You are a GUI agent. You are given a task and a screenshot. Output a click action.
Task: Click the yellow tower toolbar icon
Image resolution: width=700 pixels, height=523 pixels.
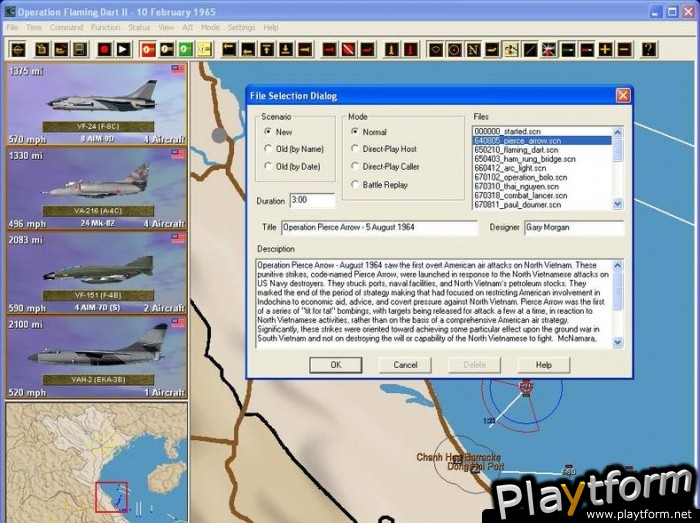(392, 49)
